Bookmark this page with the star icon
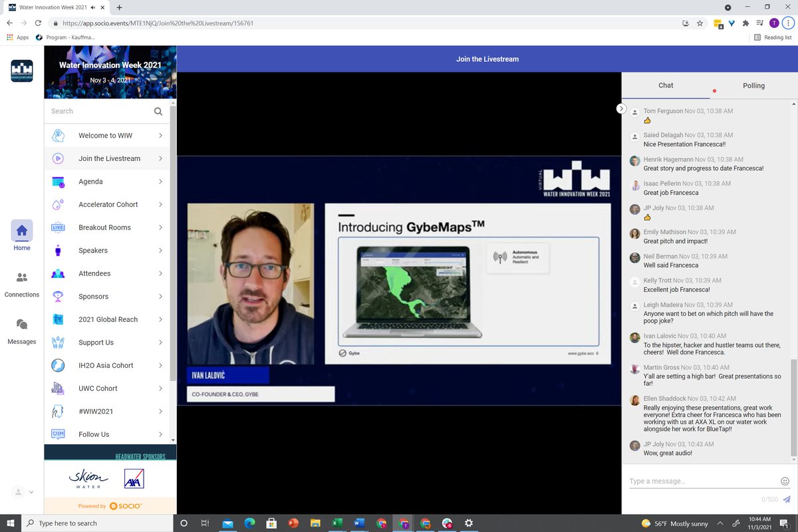Screen dimensions: 798x532 (700, 23)
